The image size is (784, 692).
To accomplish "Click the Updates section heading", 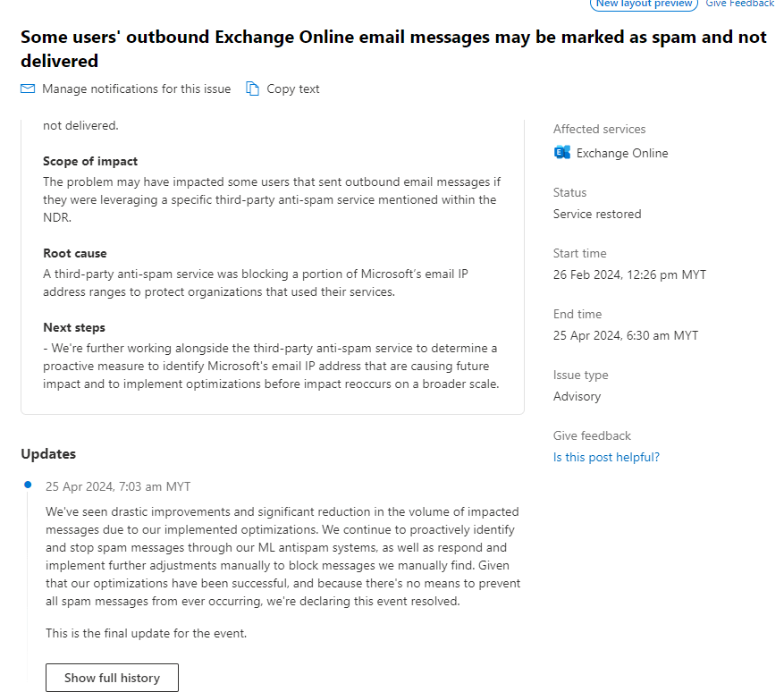I will tap(48, 454).
